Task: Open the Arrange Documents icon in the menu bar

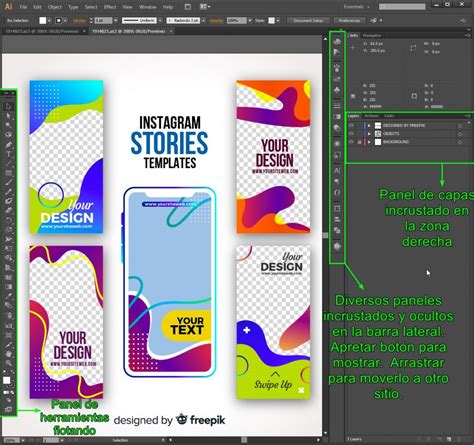Action: point(205,7)
